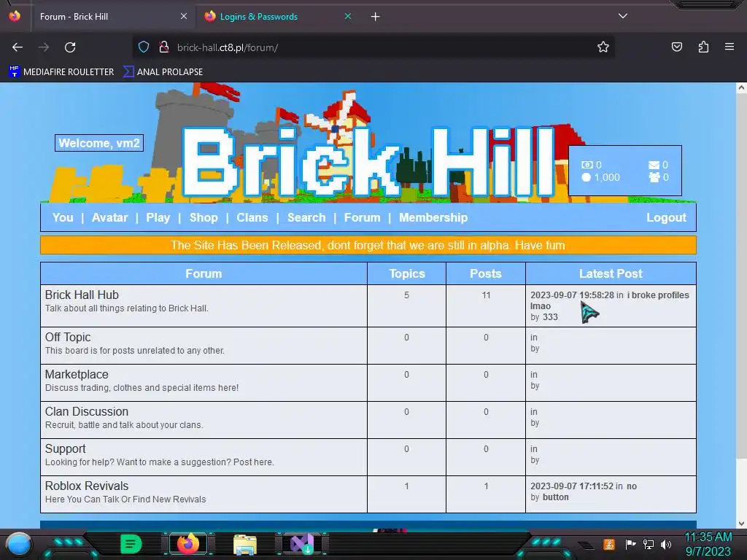
Task: Go to the Play section
Action: coord(158,217)
